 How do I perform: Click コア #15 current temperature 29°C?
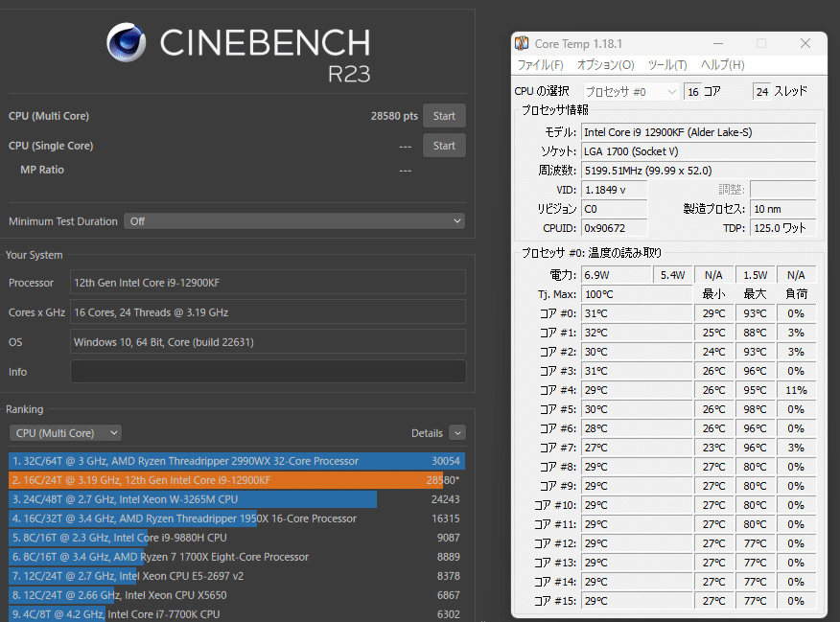[x=637, y=601]
